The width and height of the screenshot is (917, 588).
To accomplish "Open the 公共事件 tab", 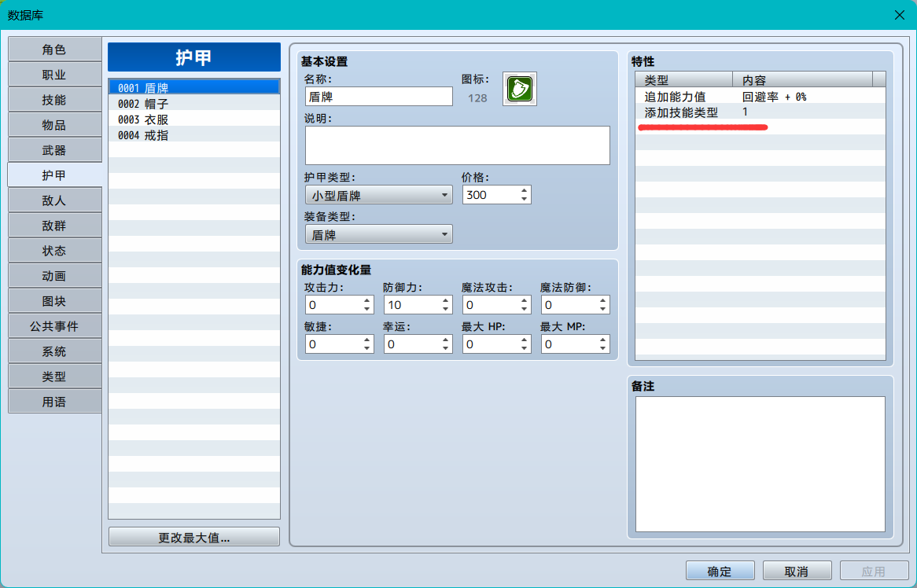I will 54,326.
